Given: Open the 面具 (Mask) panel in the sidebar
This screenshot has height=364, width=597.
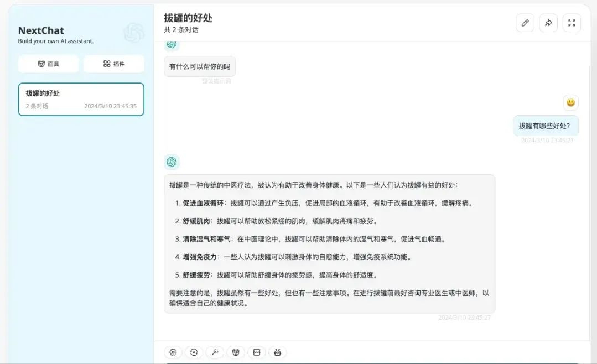Looking at the screenshot, I should coord(48,64).
